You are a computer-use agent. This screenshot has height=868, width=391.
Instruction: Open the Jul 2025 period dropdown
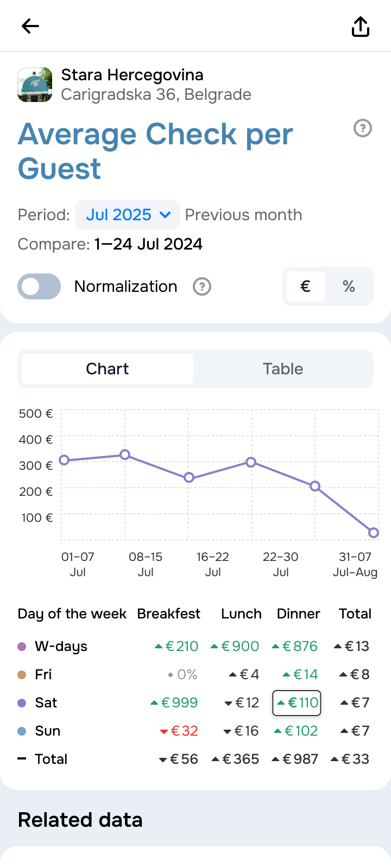(x=128, y=215)
